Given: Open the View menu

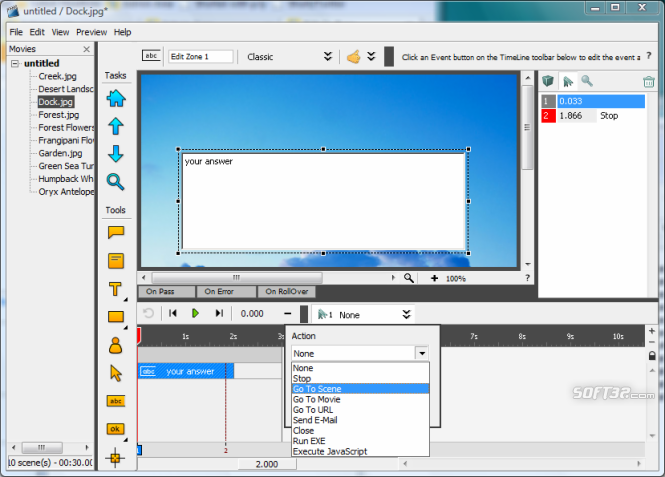Looking at the screenshot, I should coord(60,32).
